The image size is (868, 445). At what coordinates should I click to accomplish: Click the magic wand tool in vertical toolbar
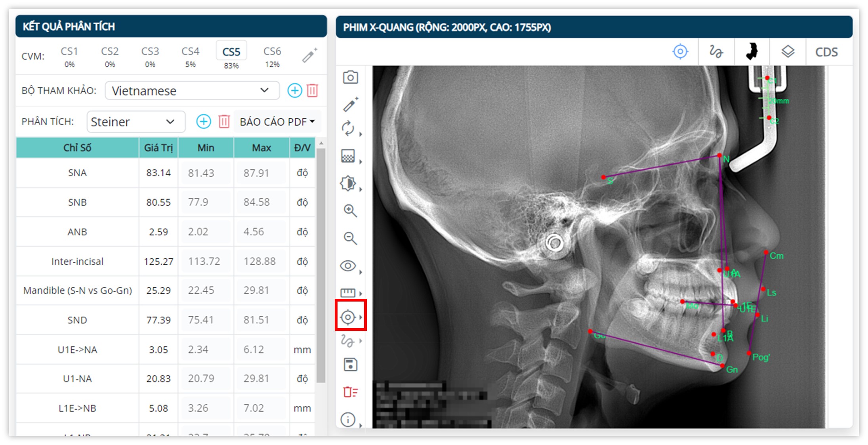point(350,104)
